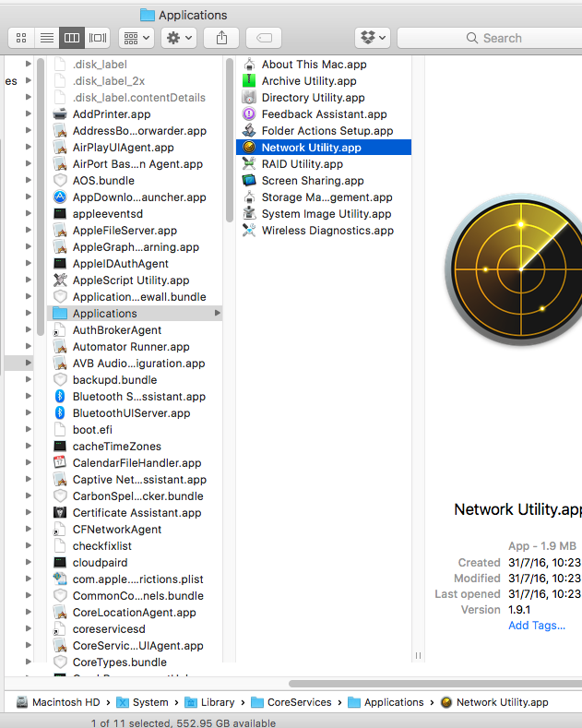Expand the Applications folder arrow
The image size is (582, 728).
click(217, 313)
